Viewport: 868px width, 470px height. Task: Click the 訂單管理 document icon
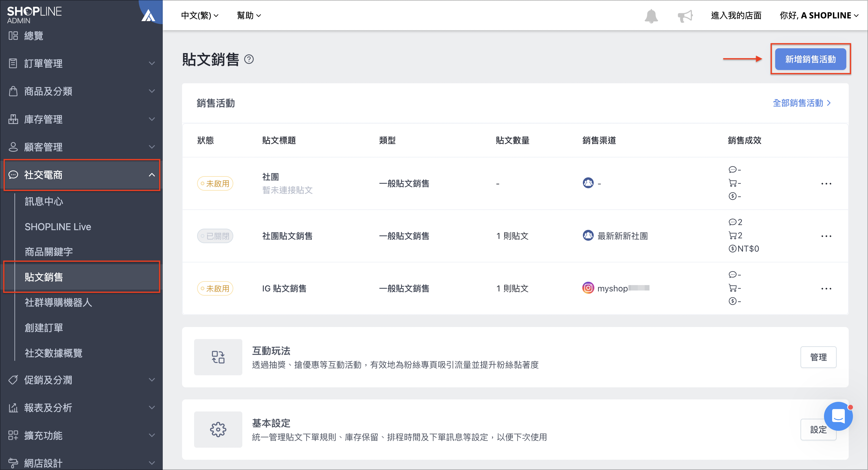click(13, 63)
